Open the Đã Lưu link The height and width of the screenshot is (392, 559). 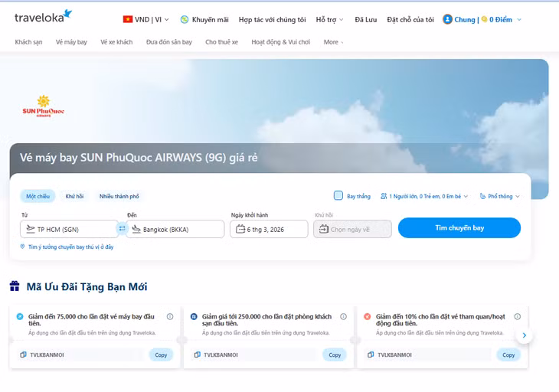pyautogui.click(x=366, y=20)
